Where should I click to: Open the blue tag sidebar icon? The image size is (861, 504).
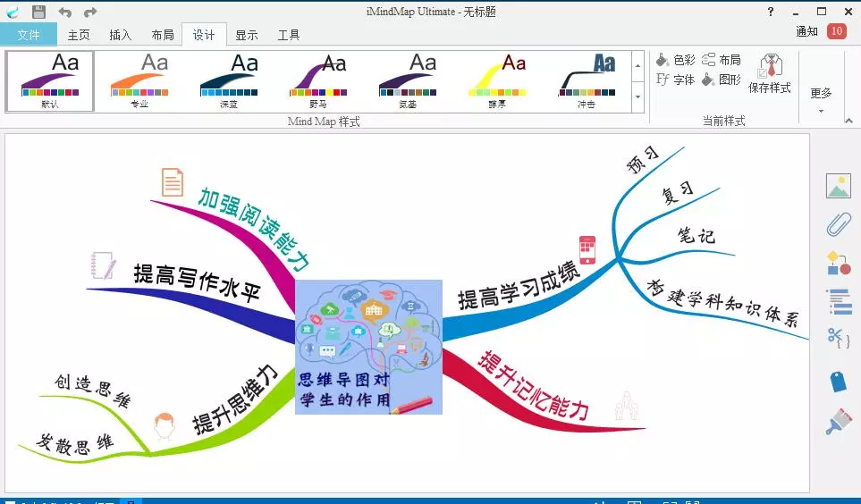839,382
